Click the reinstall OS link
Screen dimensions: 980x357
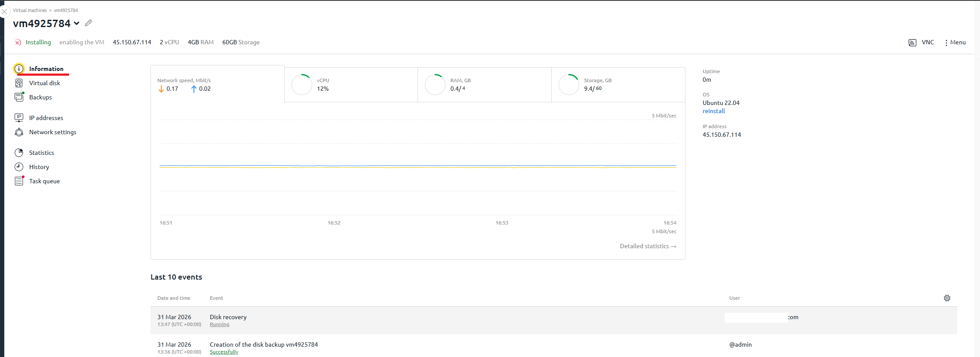pyautogui.click(x=713, y=111)
